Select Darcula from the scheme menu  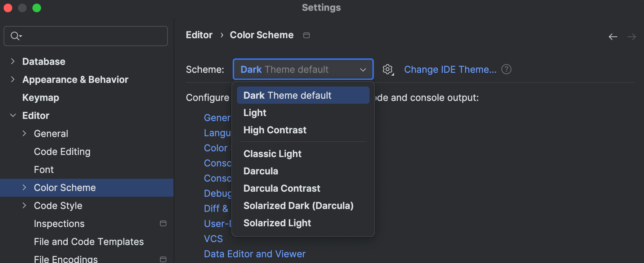(261, 171)
